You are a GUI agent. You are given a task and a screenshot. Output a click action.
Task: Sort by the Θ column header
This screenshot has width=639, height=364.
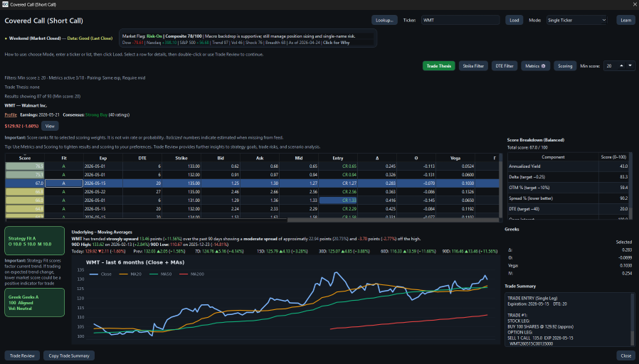click(416, 158)
